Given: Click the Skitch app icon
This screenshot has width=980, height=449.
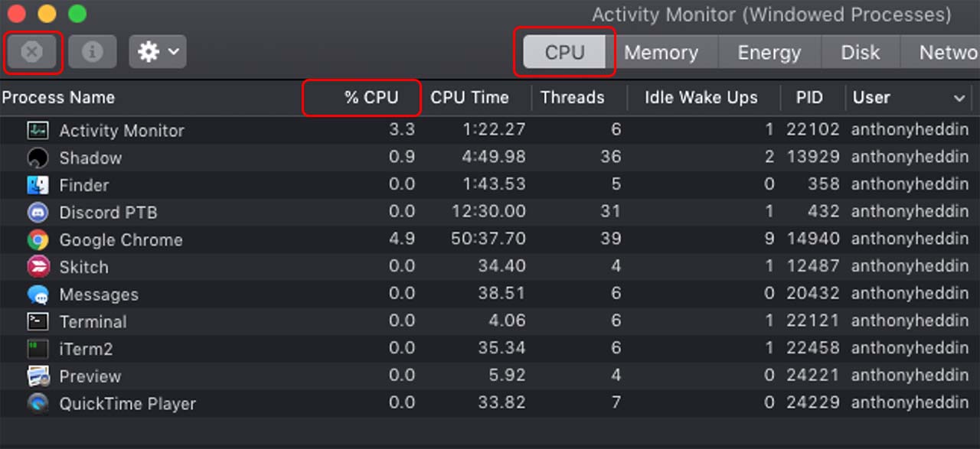Looking at the screenshot, I should click(x=38, y=267).
